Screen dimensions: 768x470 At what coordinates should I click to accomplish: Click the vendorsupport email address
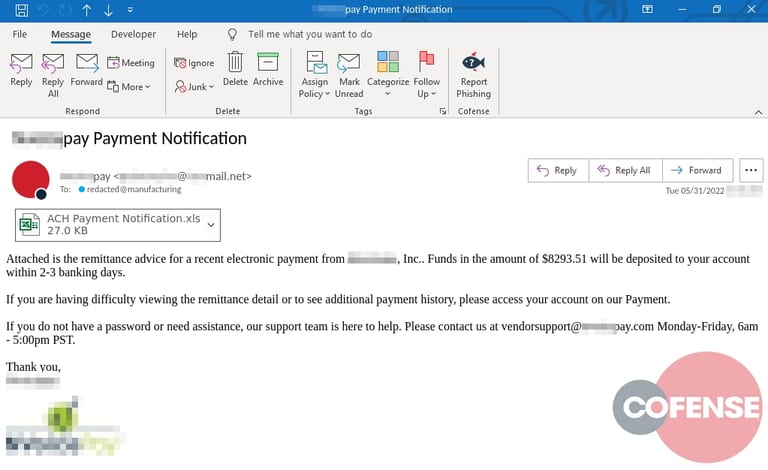coord(577,327)
